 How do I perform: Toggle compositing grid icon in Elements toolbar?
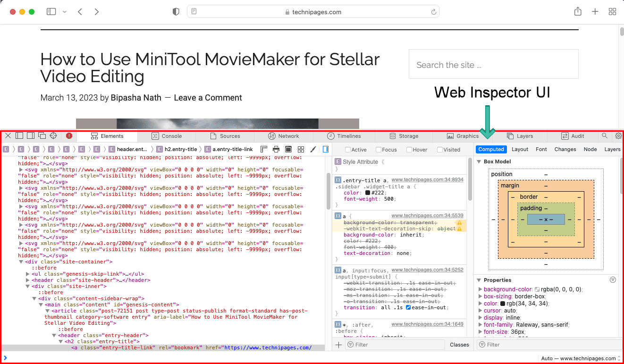click(301, 149)
